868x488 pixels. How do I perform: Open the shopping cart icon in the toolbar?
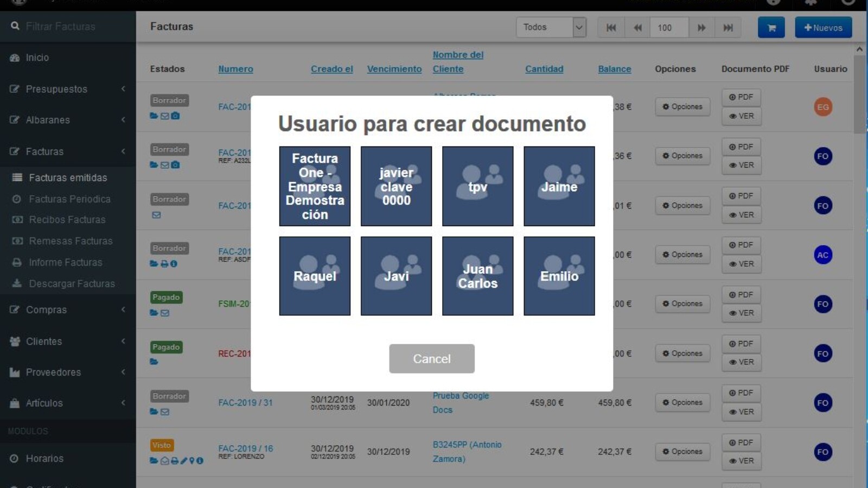[x=771, y=27]
